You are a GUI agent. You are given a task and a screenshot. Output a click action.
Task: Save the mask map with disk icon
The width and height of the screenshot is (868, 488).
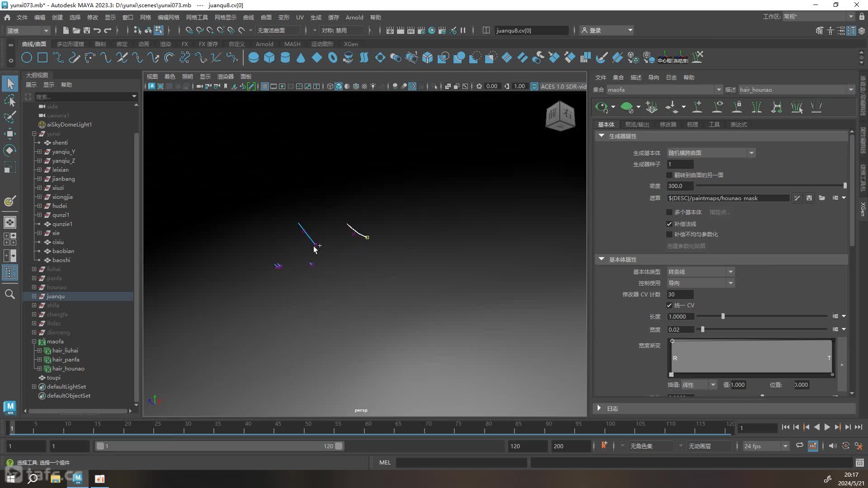809,198
